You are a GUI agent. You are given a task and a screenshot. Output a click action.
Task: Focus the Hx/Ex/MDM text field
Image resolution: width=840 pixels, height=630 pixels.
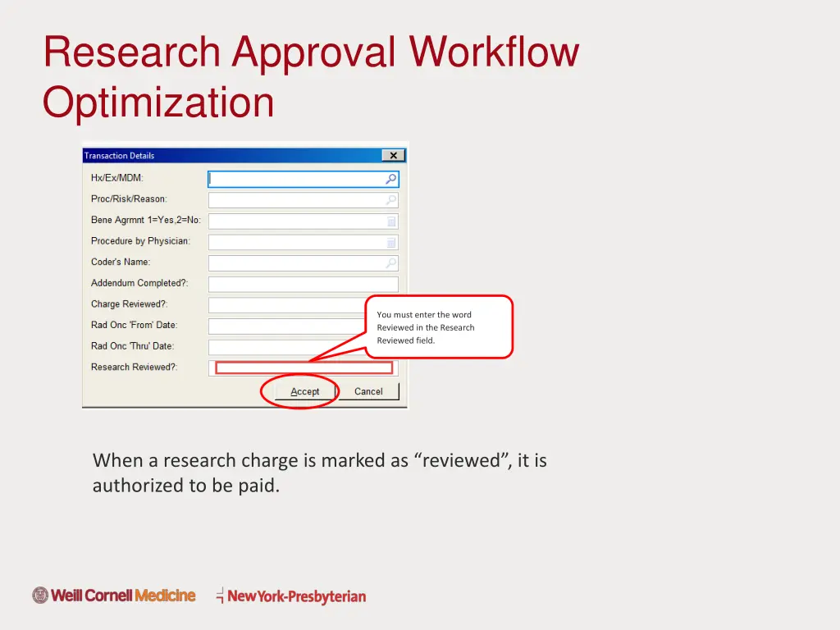pyautogui.click(x=295, y=179)
